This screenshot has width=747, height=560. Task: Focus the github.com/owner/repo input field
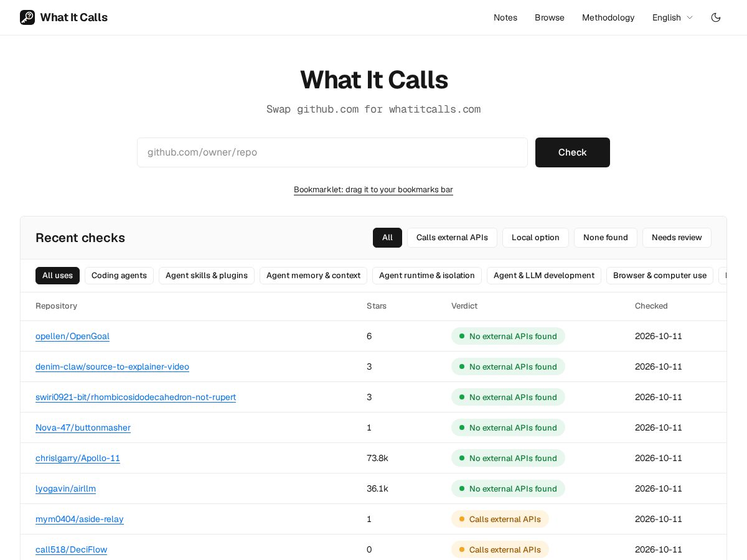point(332,152)
